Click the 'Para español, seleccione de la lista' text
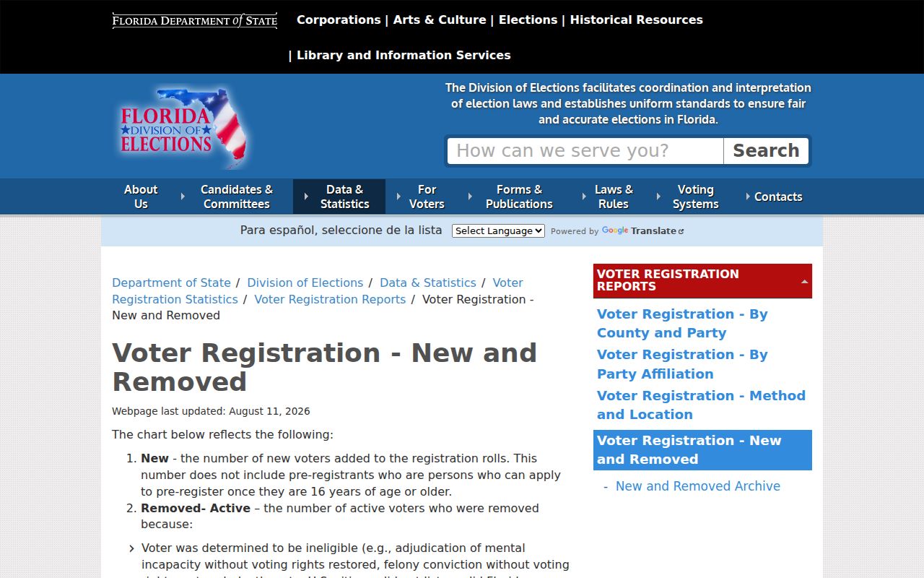 point(341,230)
